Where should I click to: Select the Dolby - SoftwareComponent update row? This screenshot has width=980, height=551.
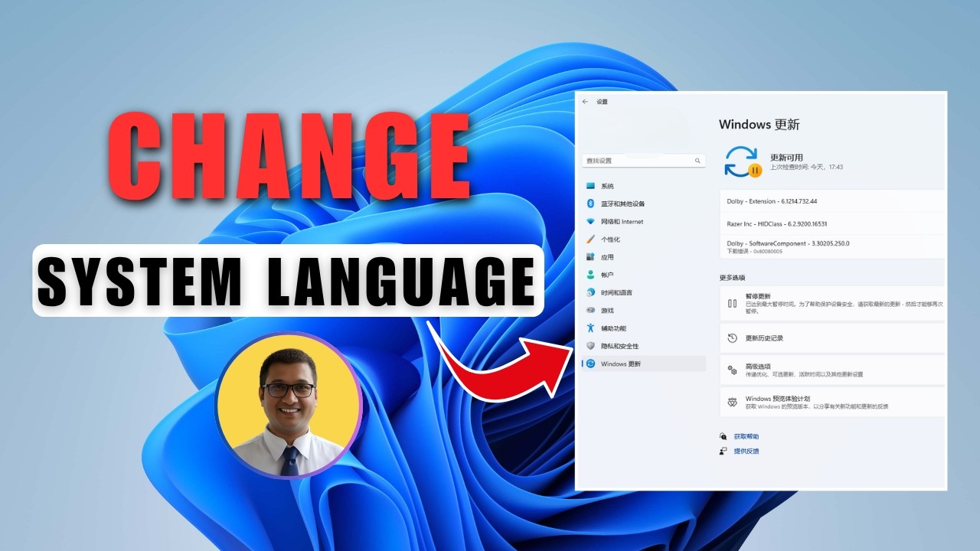pos(832,246)
